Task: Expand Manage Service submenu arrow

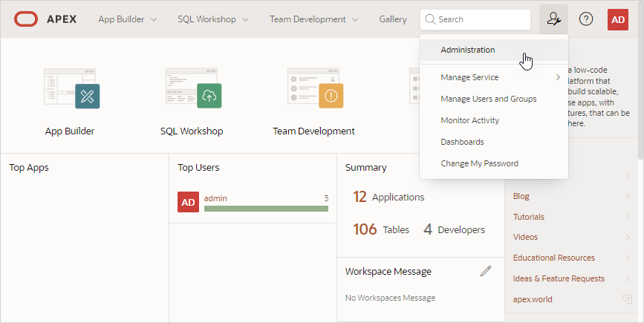Action: click(558, 77)
